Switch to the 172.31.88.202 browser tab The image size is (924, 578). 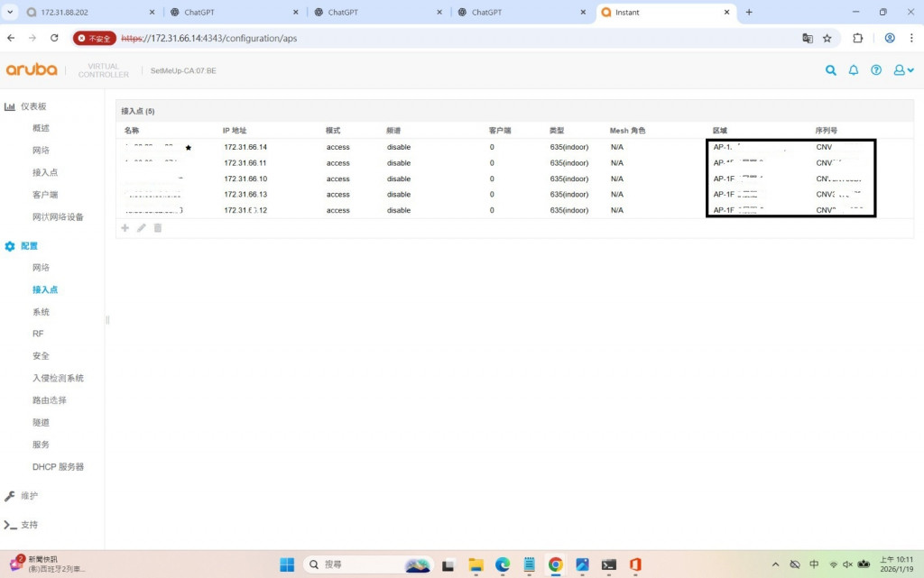[88, 12]
